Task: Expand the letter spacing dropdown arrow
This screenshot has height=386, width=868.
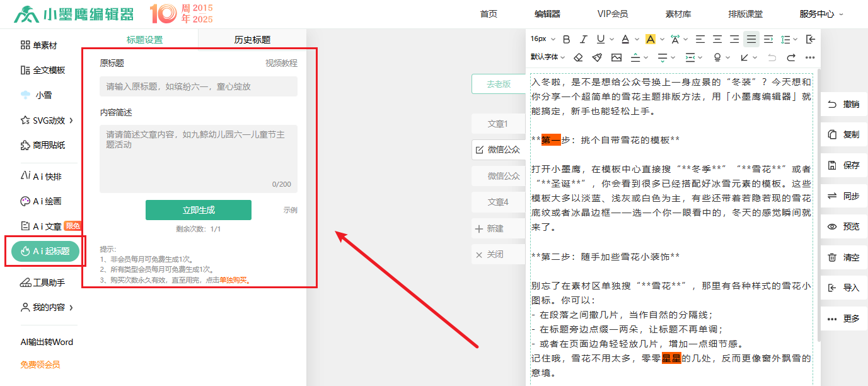Action: tap(686, 39)
